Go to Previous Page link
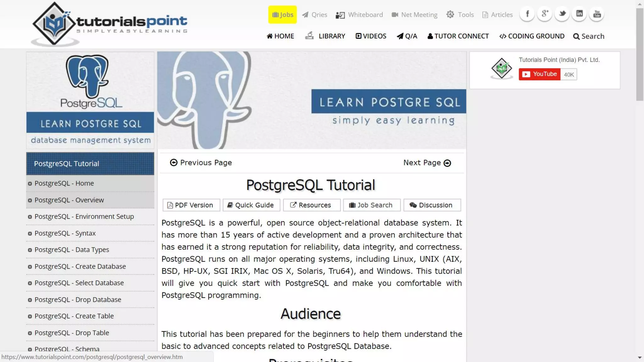 point(201,163)
